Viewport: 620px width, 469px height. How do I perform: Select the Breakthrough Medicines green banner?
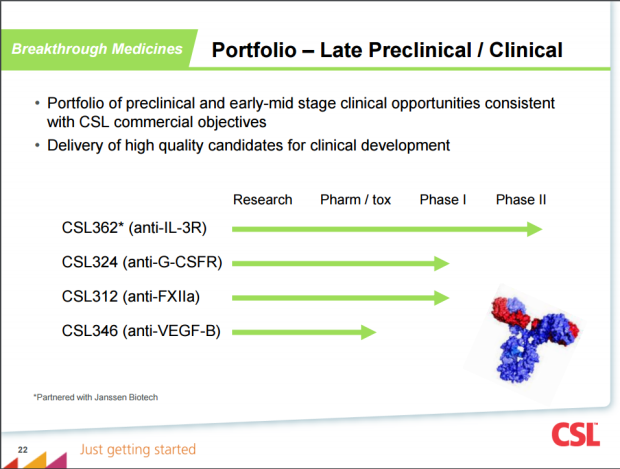click(x=97, y=49)
